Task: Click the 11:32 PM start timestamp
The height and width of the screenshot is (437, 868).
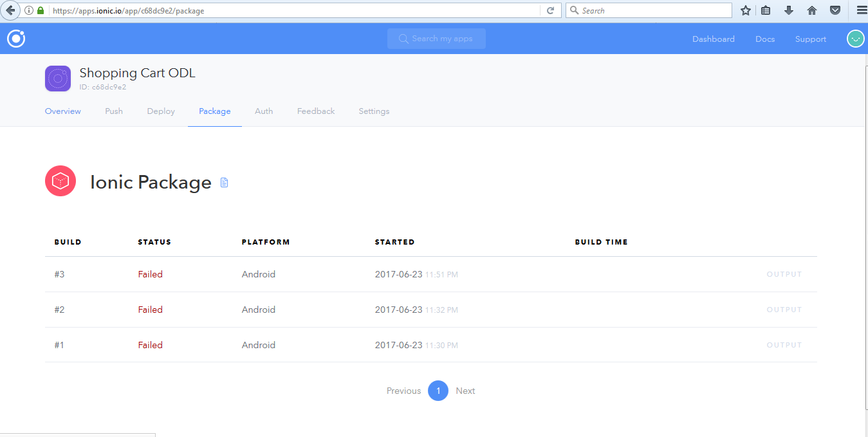Action: pyautogui.click(x=441, y=310)
